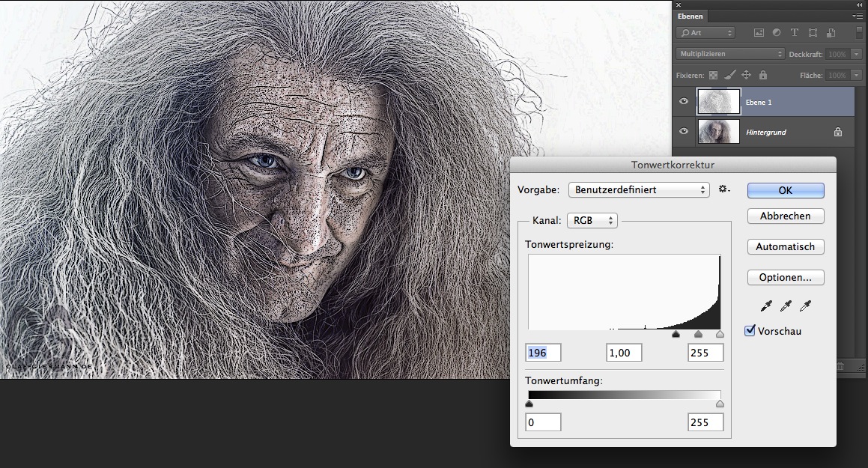Screen dimensions: 868x468
Task: Open the Vorgabe gear options menu
Action: click(x=723, y=189)
